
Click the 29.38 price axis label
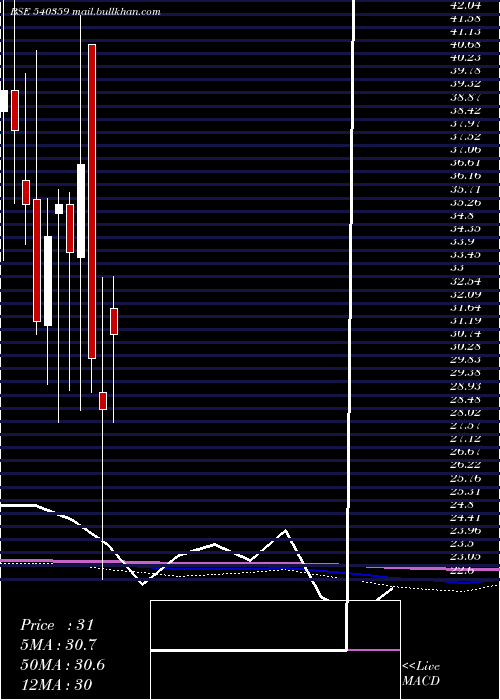(x=466, y=373)
